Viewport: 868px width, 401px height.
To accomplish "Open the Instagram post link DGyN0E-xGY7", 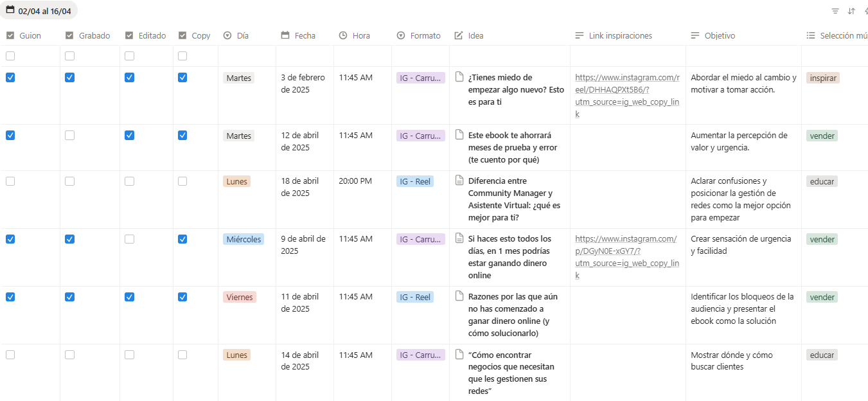I will tap(626, 251).
